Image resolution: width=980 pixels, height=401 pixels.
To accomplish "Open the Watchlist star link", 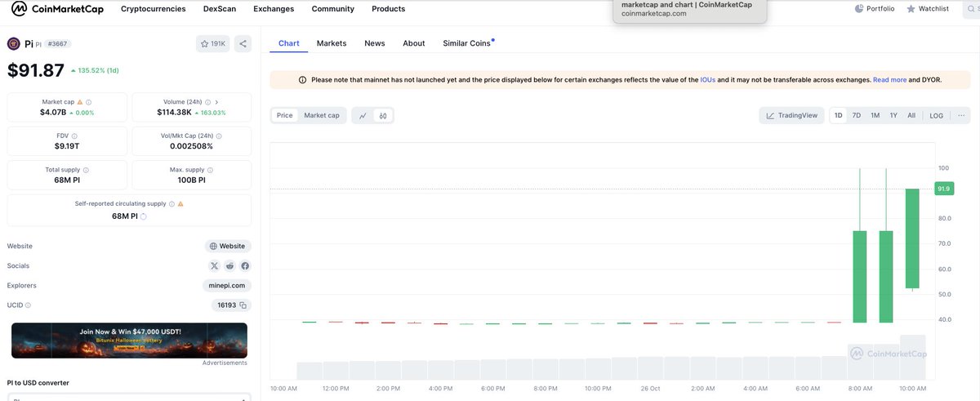I will coord(928,9).
